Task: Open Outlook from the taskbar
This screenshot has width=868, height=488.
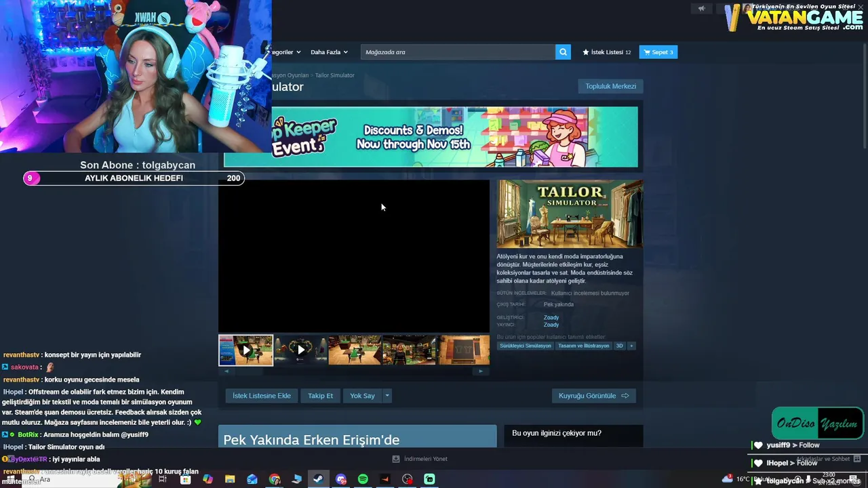Action: click(252, 479)
